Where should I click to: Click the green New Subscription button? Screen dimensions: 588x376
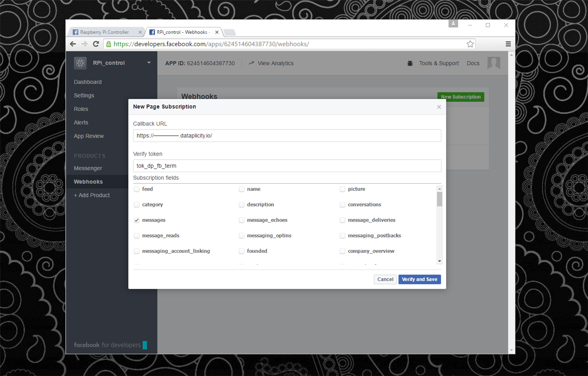coord(461,97)
